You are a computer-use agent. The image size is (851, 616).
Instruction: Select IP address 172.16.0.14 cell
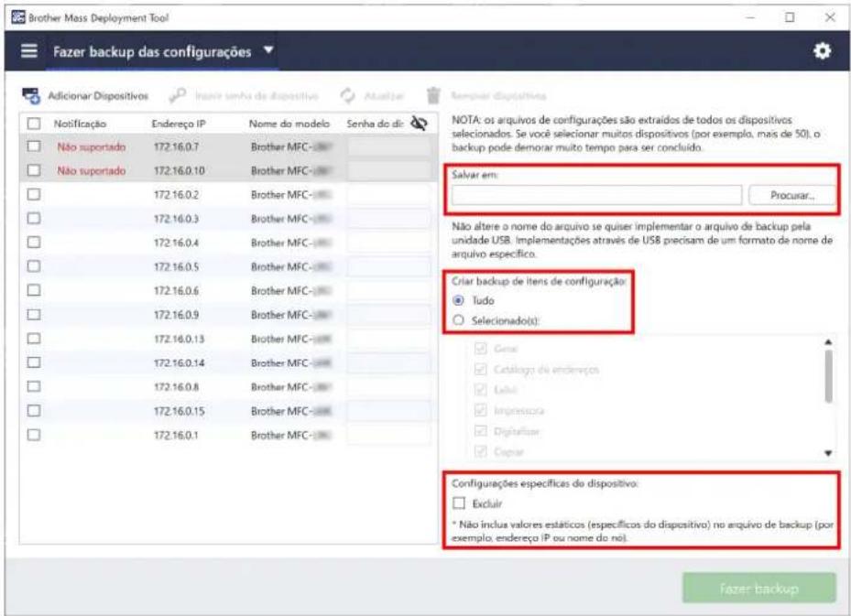pos(180,362)
